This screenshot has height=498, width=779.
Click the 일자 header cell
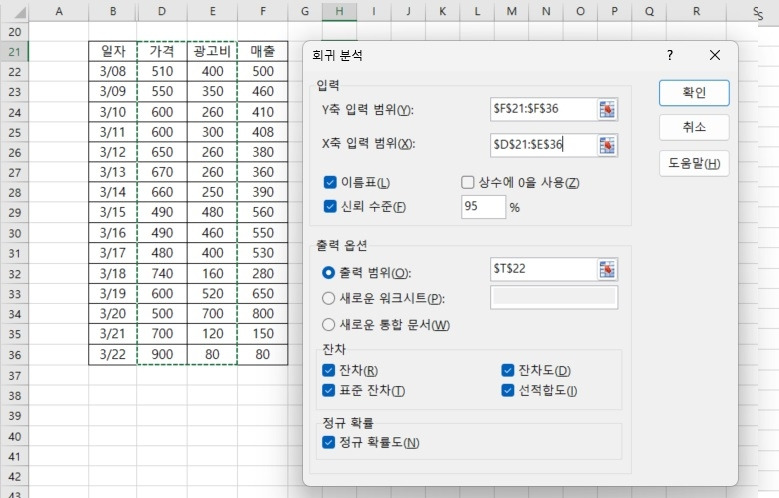(113, 51)
